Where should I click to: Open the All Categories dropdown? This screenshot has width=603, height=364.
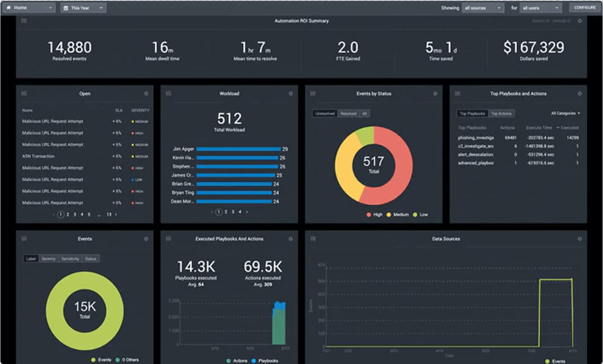(x=565, y=113)
